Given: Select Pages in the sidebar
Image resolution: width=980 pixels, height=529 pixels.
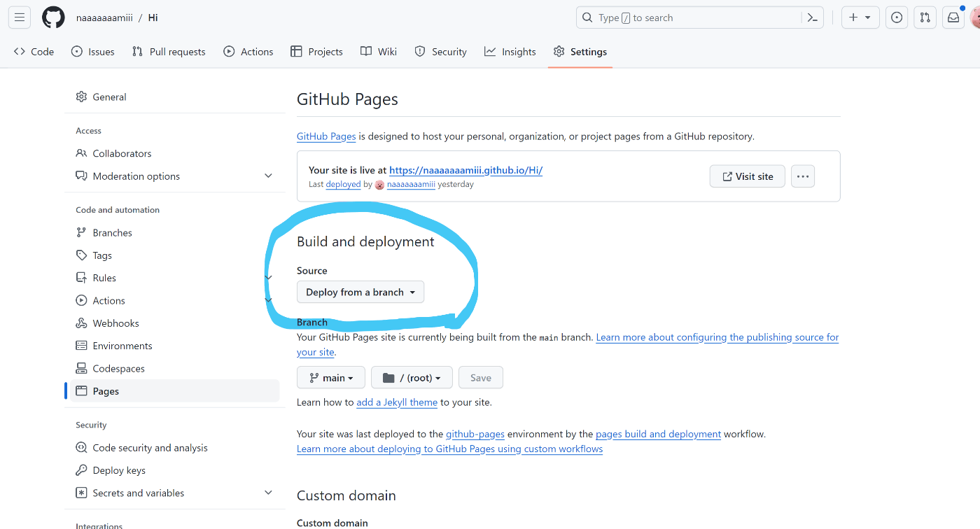Looking at the screenshot, I should pyautogui.click(x=174, y=391).
